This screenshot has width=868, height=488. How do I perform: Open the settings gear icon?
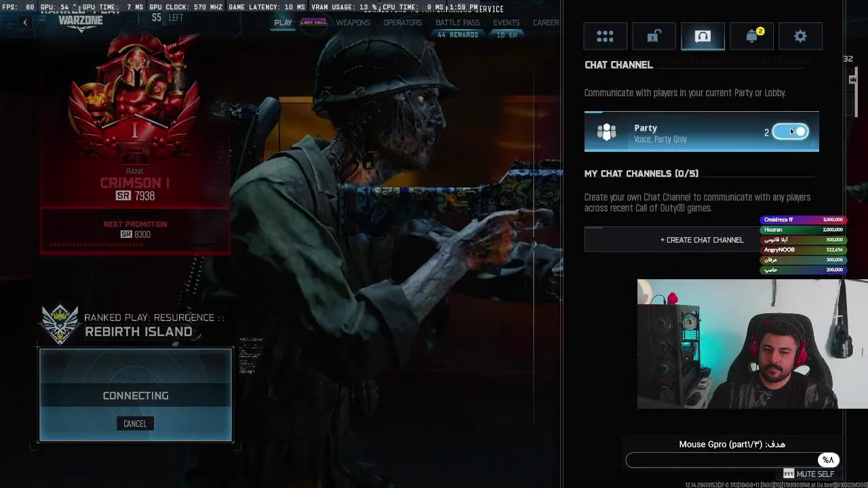[x=800, y=37]
